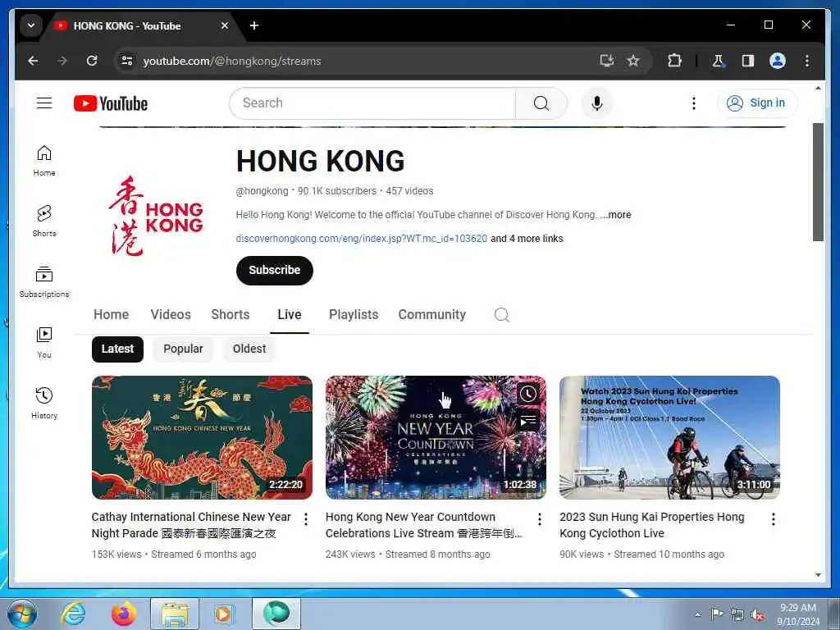The image size is (840, 630).
Task: Open History in the left sidebar
Action: [x=44, y=404]
